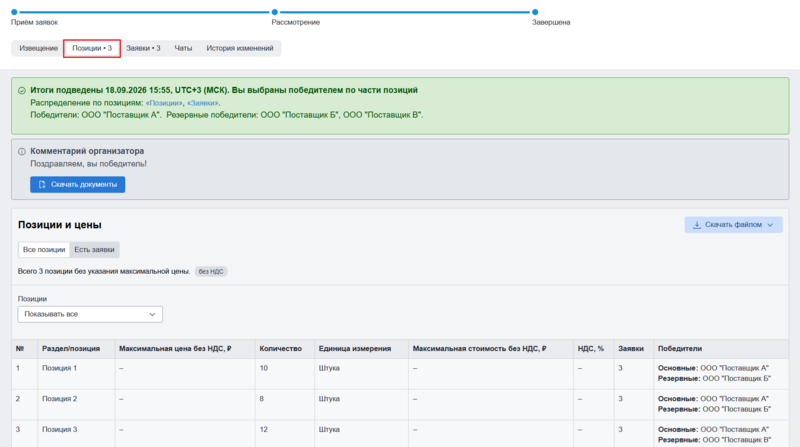Click the «Позиции» link in green banner

point(164,103)
